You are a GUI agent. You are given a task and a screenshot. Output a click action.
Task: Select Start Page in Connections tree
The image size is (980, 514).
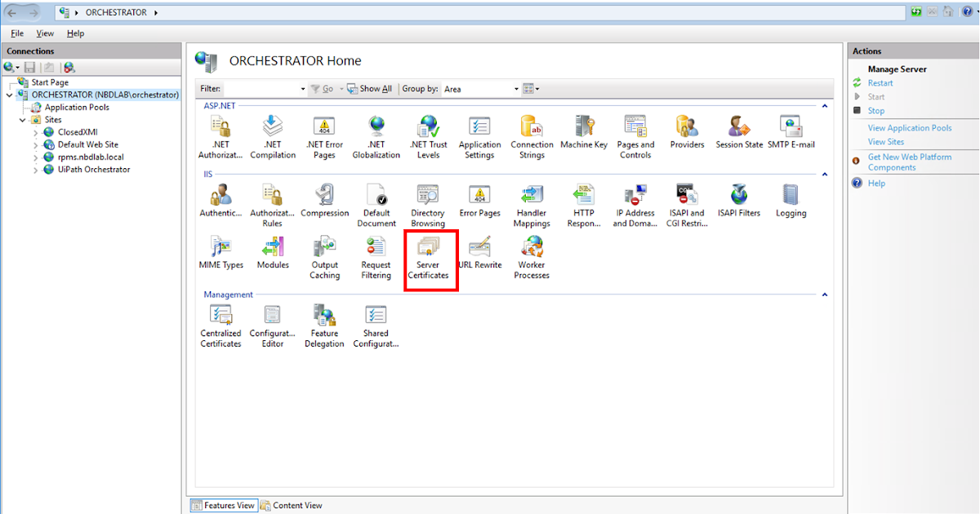tap(50, 82)
